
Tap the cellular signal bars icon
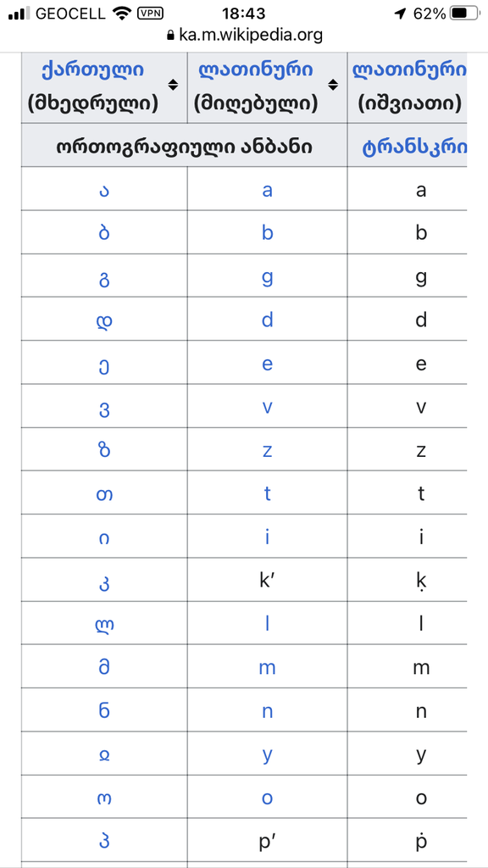click(x=19, y=14)
